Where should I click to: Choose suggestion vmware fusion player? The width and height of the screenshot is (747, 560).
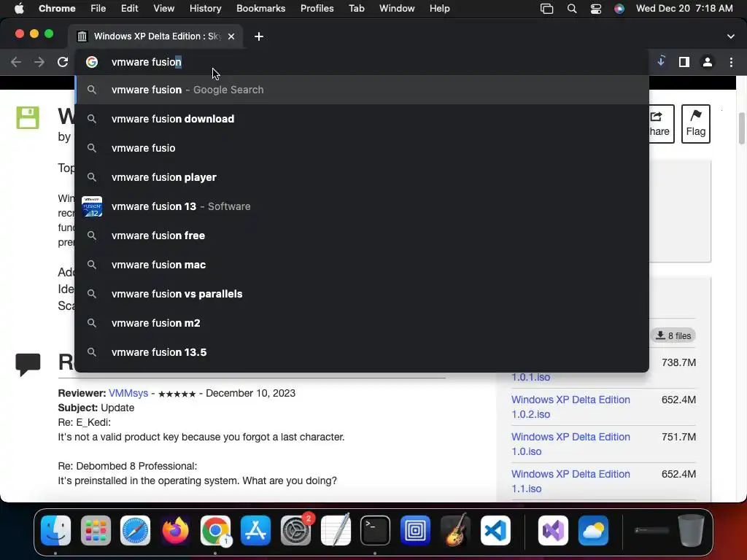tap(362, 177)
